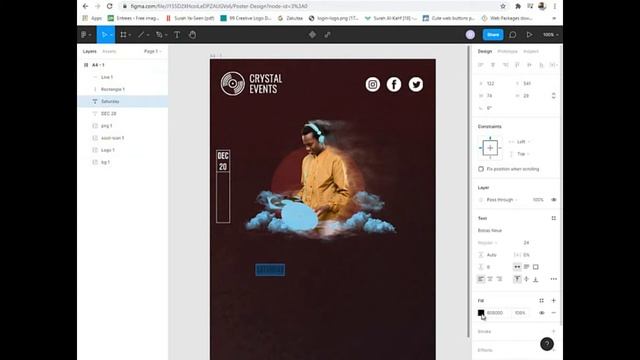Remove the fill with minus icon

tap(553, 313)
